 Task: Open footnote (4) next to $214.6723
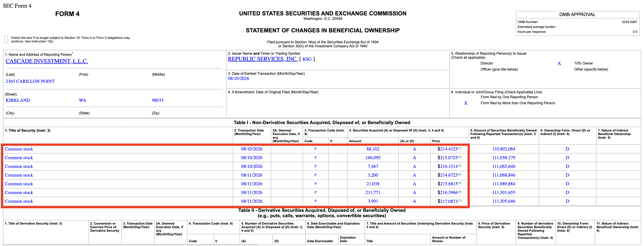[x=460, y=174]
